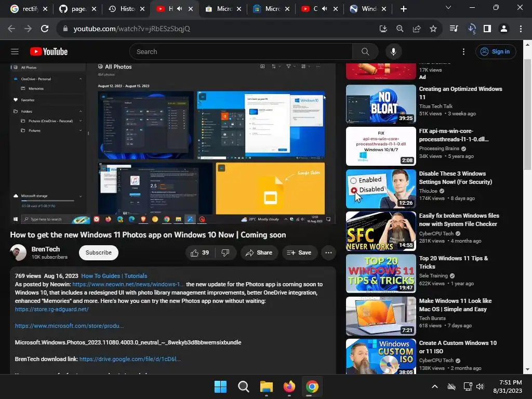This screenshot has width=532, height=399.
Task: Switch to the History tab
Action: tap(122, 9)
